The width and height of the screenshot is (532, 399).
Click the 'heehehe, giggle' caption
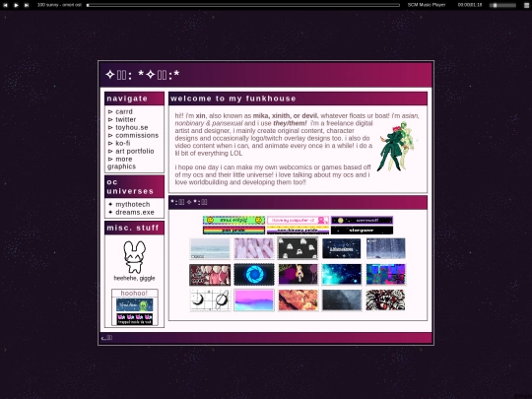134,278
